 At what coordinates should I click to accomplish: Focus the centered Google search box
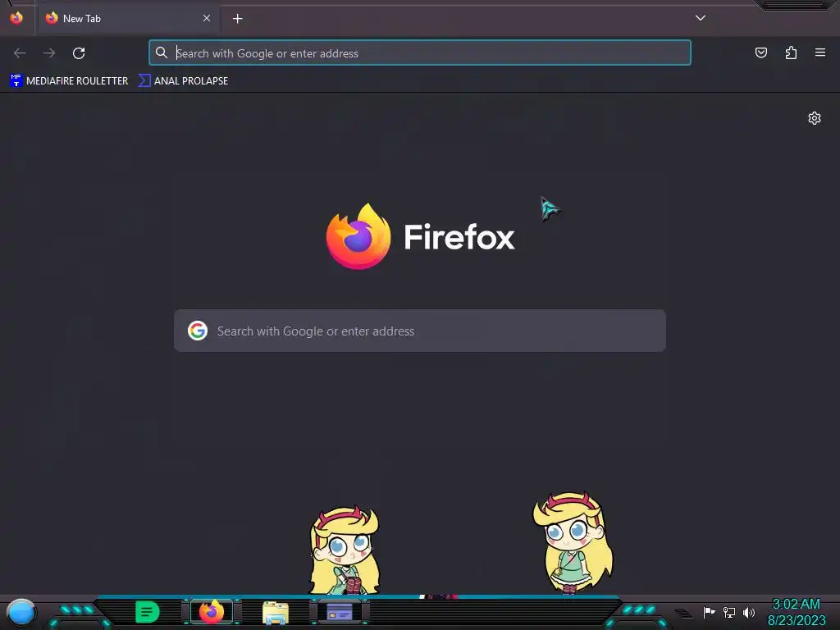pos(420,331)
